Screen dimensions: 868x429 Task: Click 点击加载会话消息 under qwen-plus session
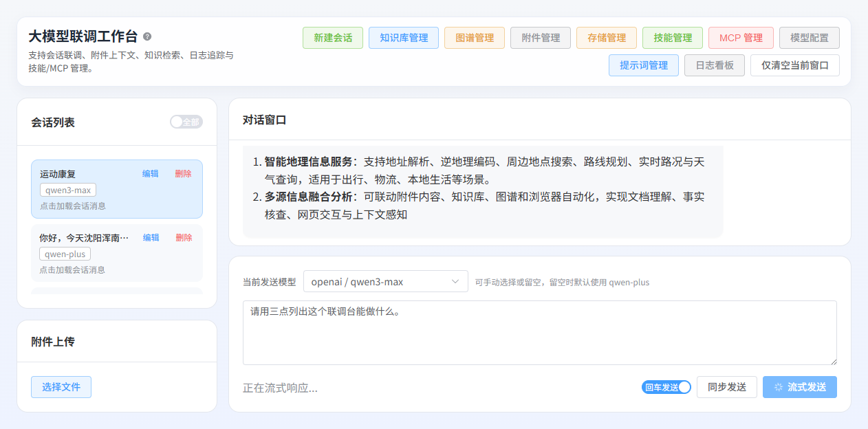click(x=72, y=269)
